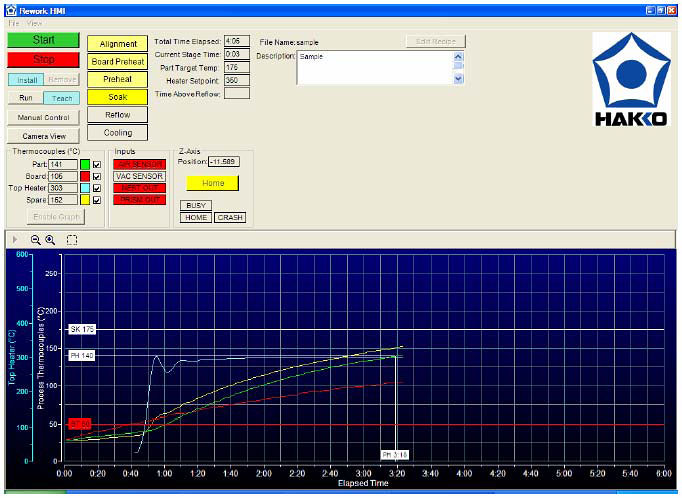Click the PH 140 graph marker label
The width and height of the screenshot is (682, 498).
click(82, 356)
